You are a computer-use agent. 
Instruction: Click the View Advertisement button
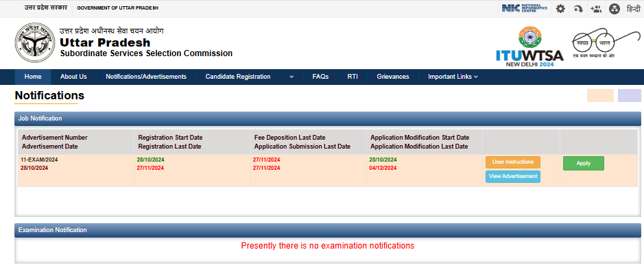[x=512, y=177]
